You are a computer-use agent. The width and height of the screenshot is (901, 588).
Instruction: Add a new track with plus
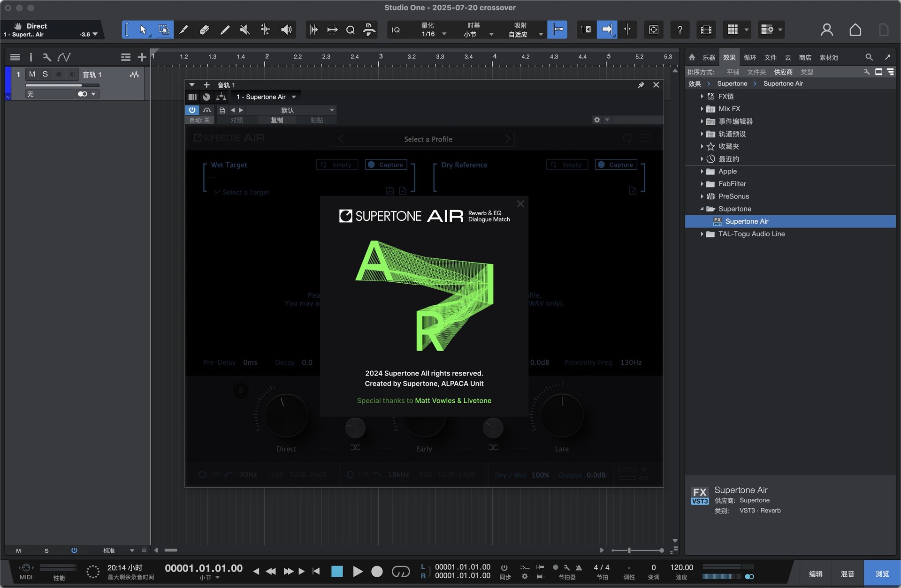click(x=142, y=57)
